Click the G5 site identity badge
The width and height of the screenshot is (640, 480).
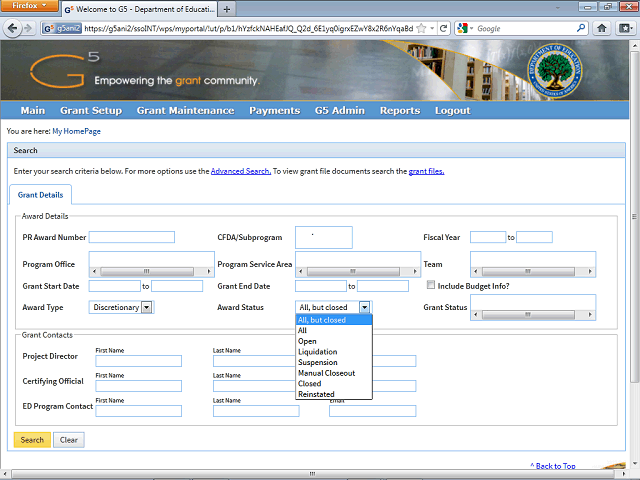(62, 28)
